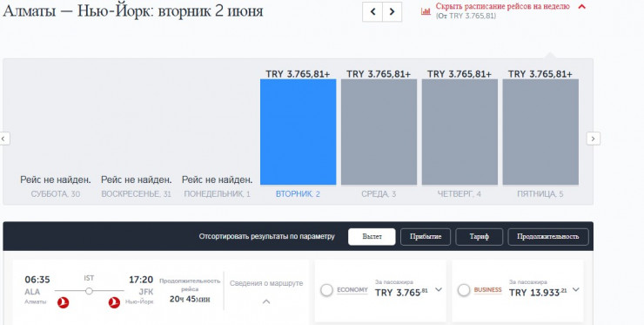Click СУББОТА, 30 day label

point(56,194)
